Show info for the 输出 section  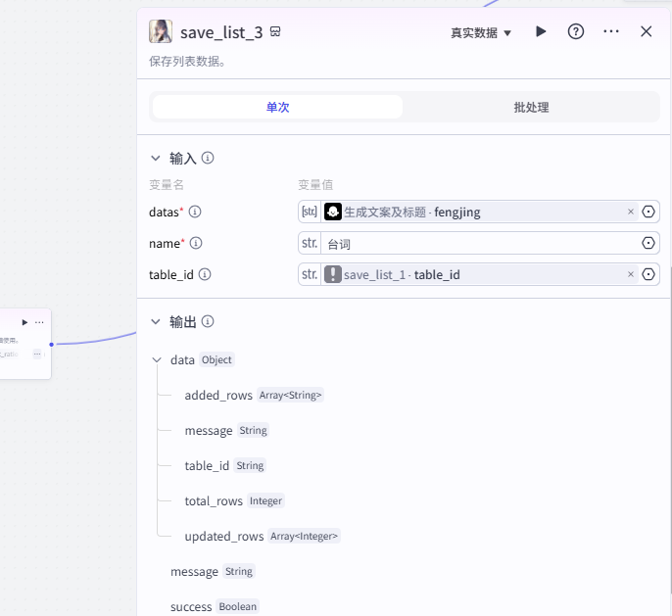[208, 321]
